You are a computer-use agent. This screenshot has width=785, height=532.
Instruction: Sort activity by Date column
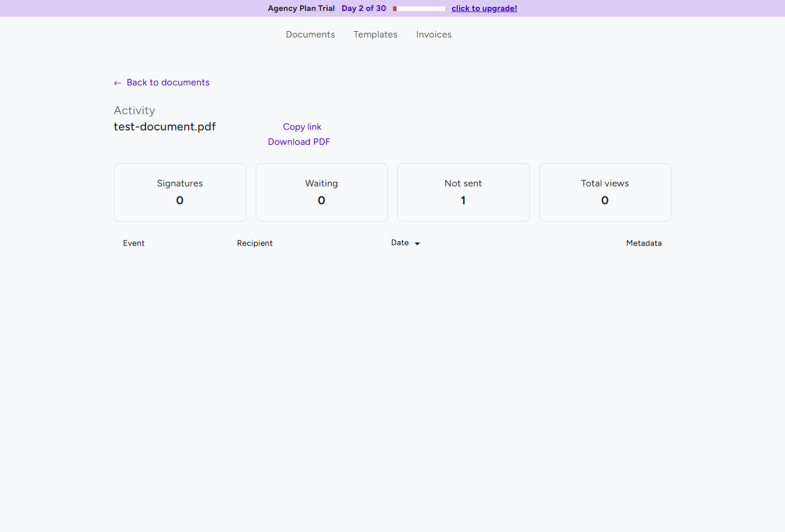pyautogui.click(x=400, y=242)
